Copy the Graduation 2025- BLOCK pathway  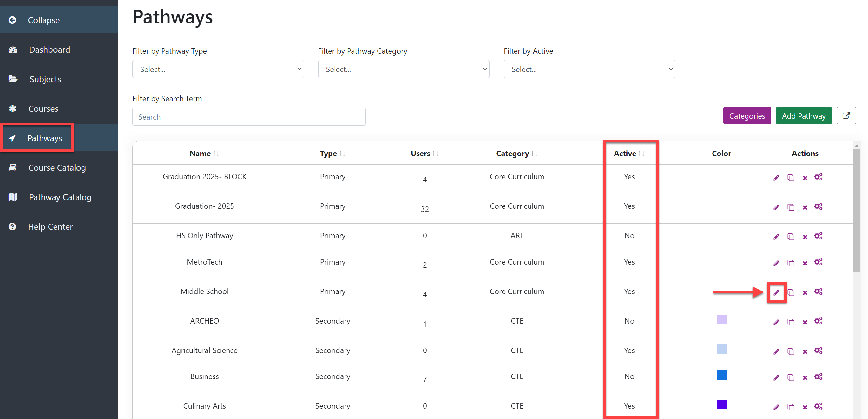click(x=791, y=178)
